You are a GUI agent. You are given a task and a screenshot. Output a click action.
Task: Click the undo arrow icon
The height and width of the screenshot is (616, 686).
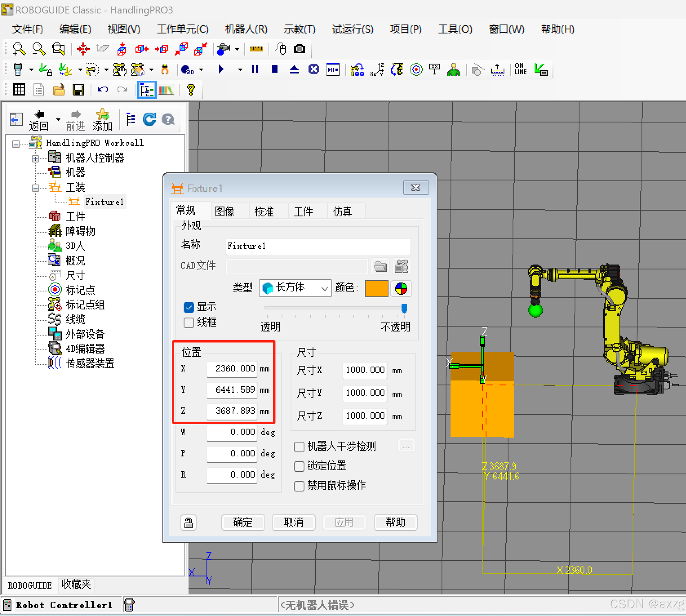(x=102, y=89)
